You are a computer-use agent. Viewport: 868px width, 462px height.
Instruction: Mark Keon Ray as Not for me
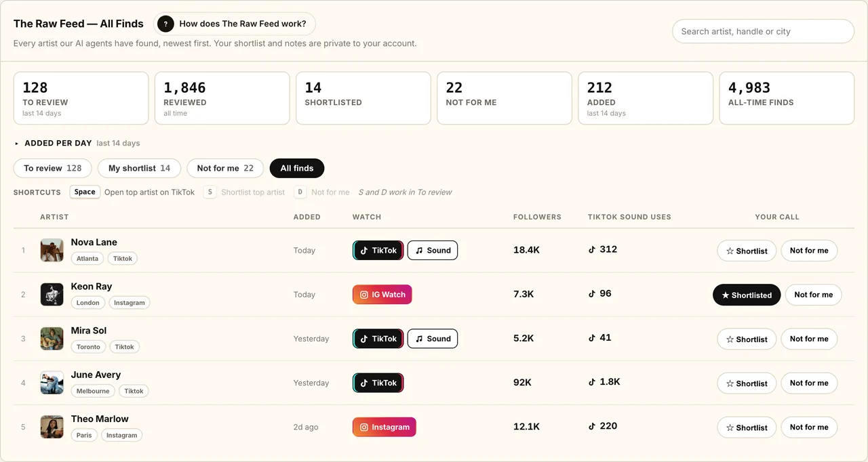click(x=814, y=295)
